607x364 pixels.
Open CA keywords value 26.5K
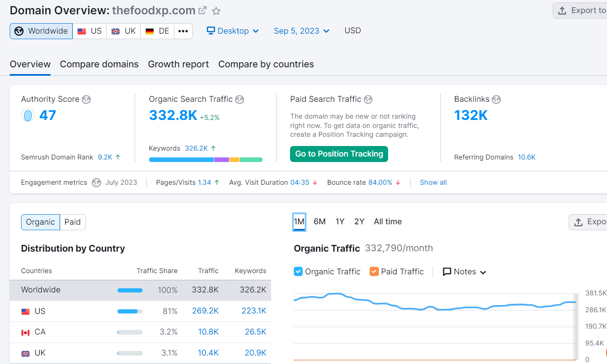click(256, 332)
